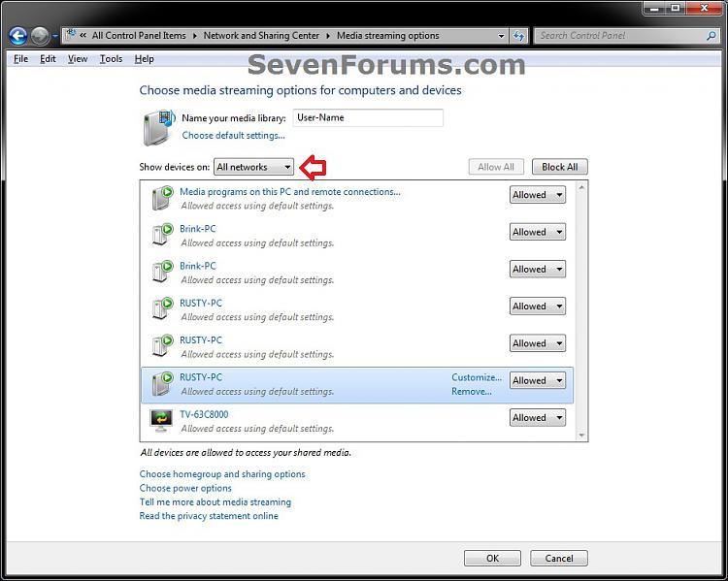Click Media programs on this PC link

click(x=289, y=192)
